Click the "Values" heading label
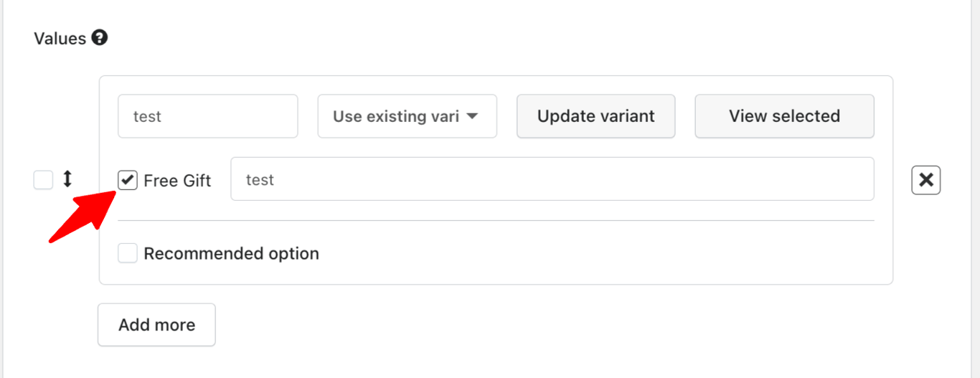980x378 pixels. pos(60,39)
